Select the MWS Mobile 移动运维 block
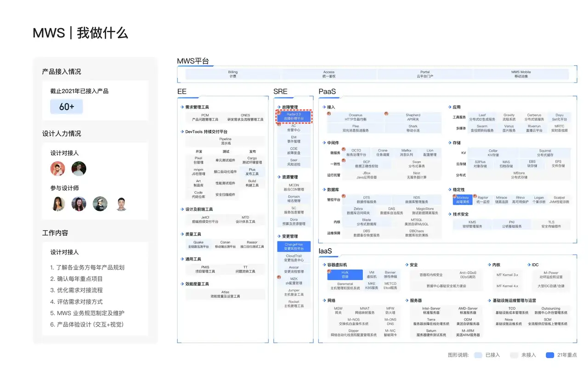This screenshot has width=588, height=368. tap(521, 74)
